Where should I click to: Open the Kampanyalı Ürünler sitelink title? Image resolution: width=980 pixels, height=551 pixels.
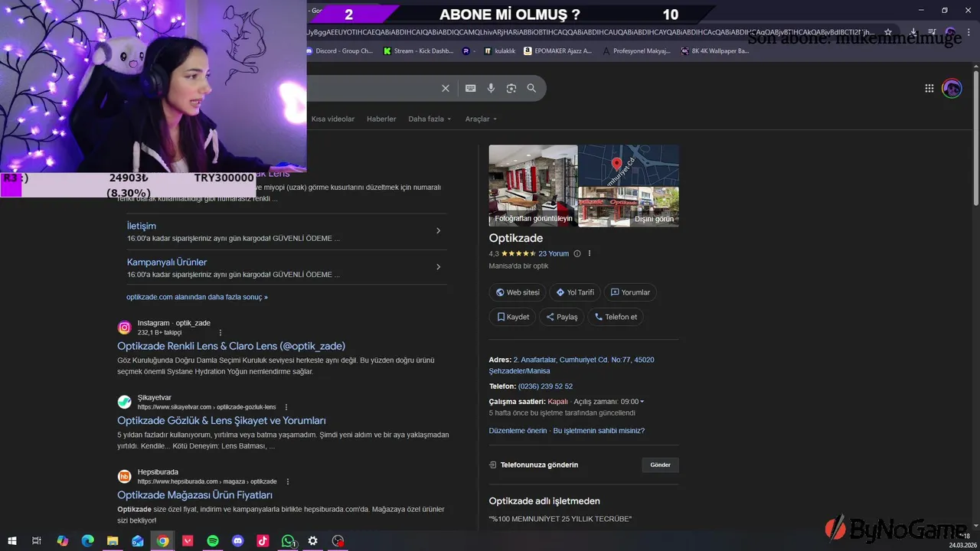tap(167, 262)
